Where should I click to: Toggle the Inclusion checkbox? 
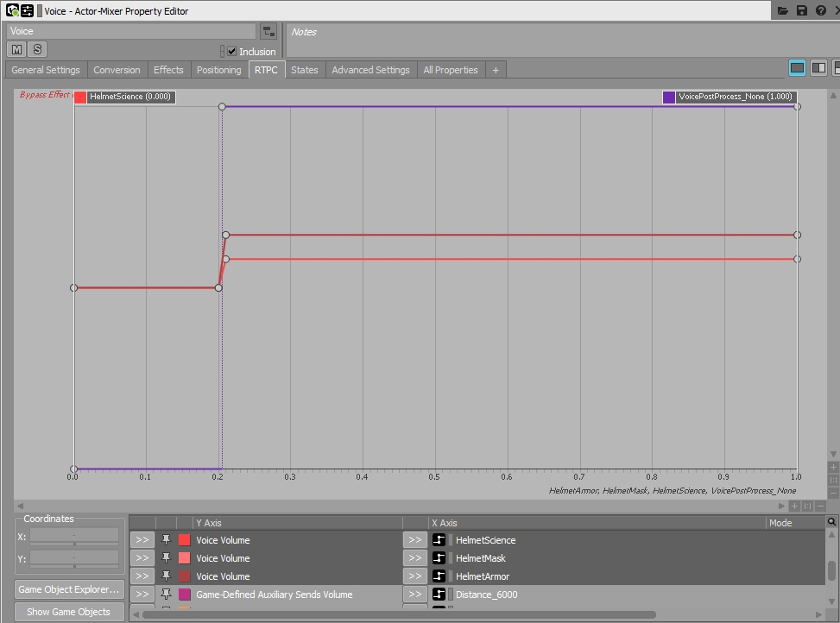(232, 52)
